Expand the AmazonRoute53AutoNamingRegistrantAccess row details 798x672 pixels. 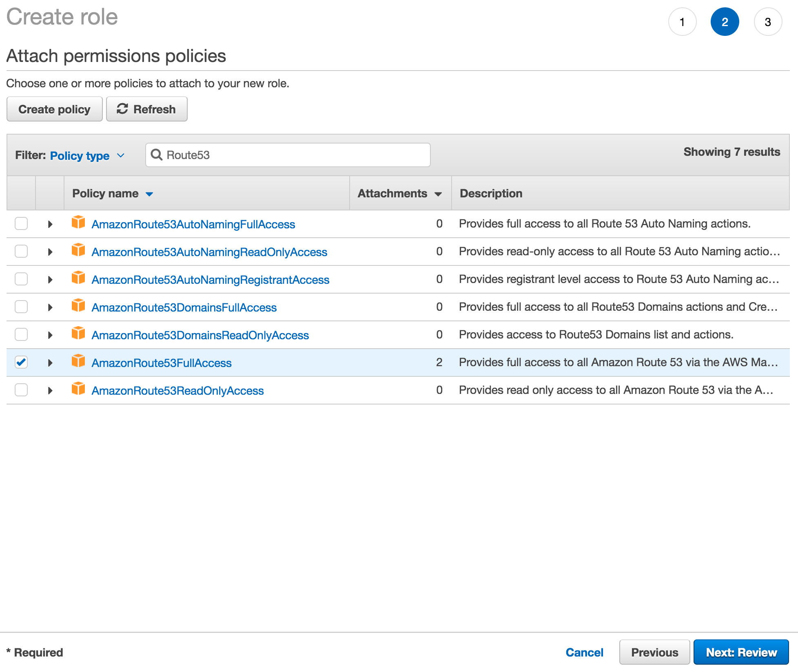tap(50, 280)
